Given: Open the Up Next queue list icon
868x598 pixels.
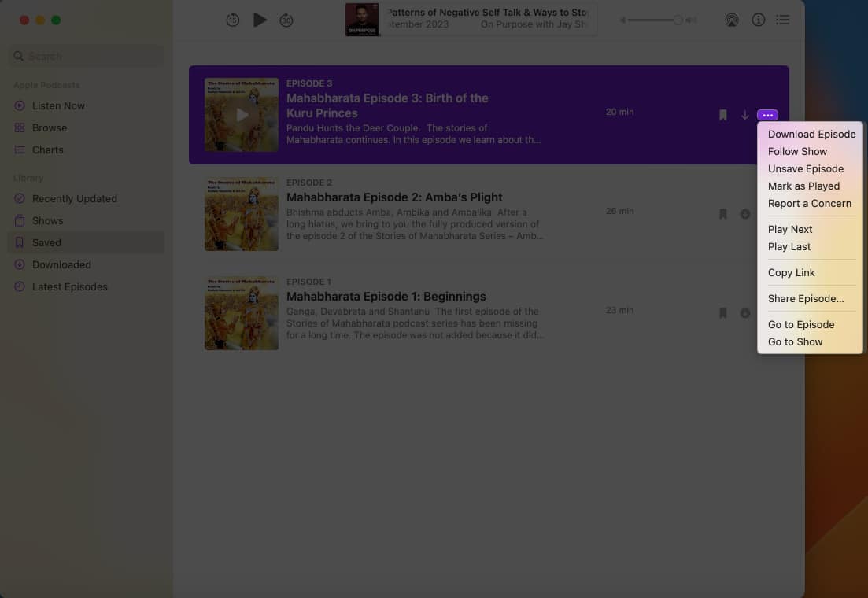Looking at the screenshot, I should 783,20.
